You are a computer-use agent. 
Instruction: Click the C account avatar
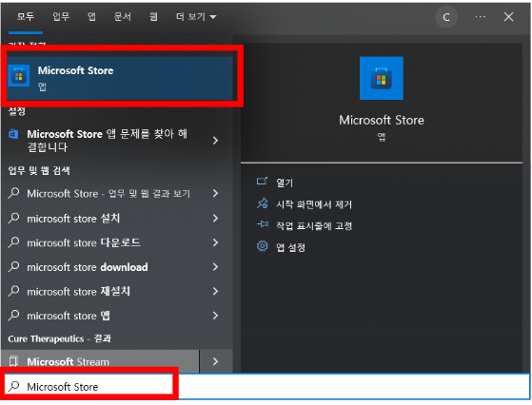446,16
